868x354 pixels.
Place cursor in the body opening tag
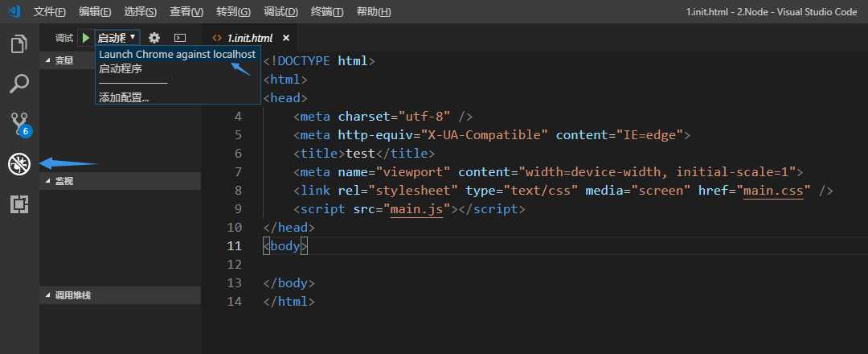point(285,246)
